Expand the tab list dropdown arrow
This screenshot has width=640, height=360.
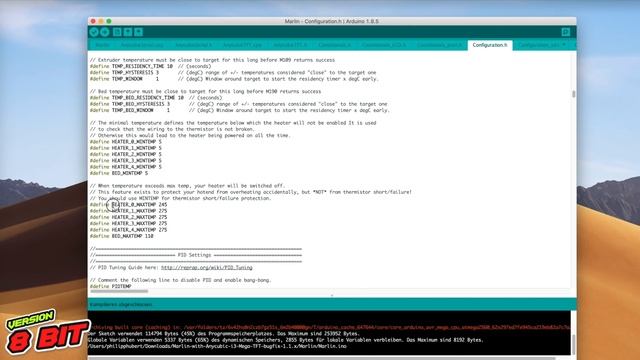coord(565,45)
